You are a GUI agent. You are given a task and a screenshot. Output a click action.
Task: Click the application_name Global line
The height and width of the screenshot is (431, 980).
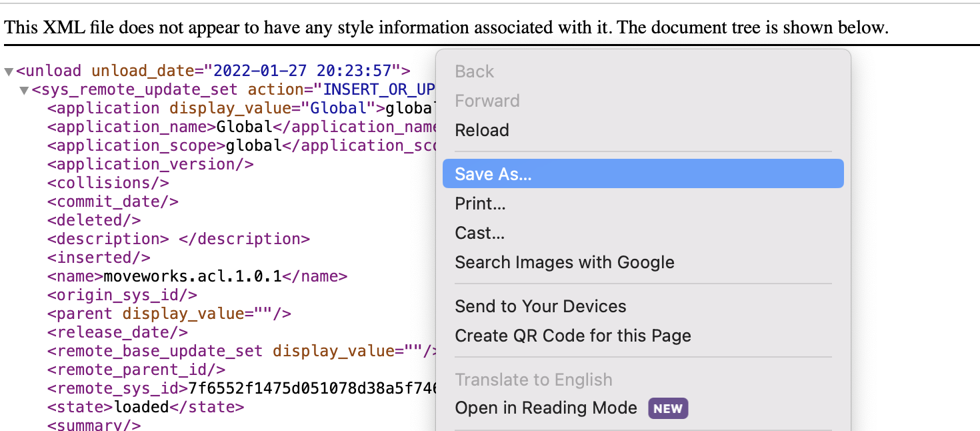241,127
